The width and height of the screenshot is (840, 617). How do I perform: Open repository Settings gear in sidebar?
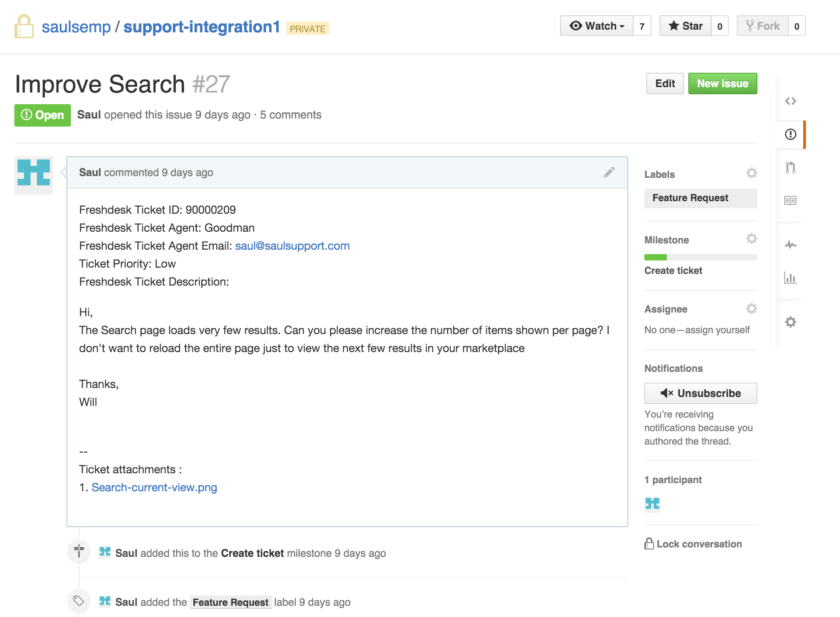(790, 322)
